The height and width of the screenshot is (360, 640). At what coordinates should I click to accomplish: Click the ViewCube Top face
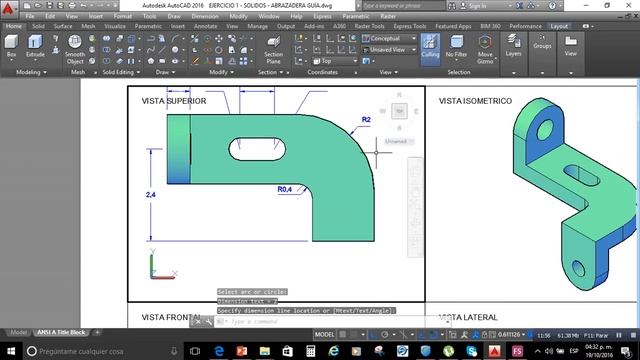pos(399,111)
